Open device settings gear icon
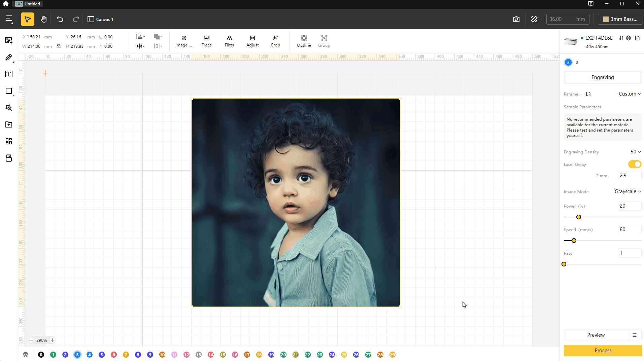Image resolution: width=644 pixels, height=361 pixels. click(629, 38)
